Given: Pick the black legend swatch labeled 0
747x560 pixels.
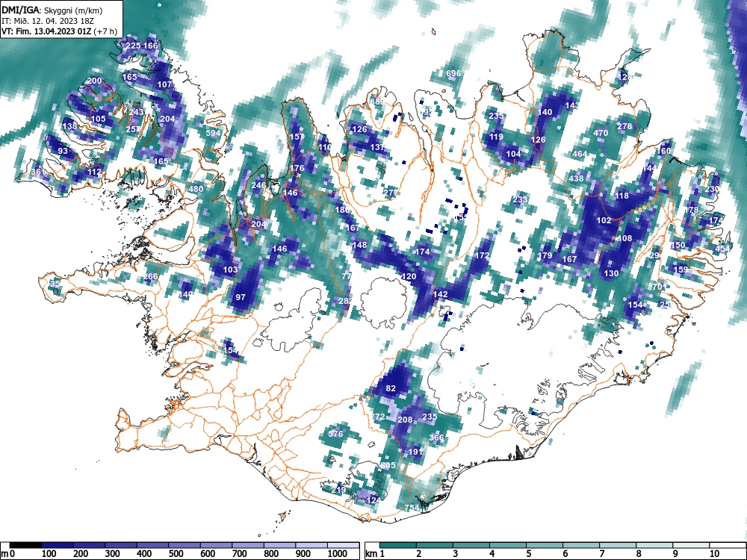Looking at the screenshot, I should pyautogui.click(x=25, y=545).
